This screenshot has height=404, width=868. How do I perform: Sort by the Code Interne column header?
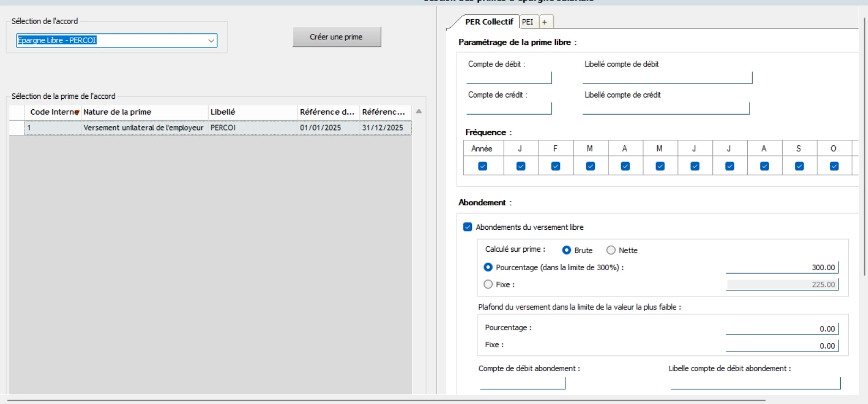pos(54,112)
